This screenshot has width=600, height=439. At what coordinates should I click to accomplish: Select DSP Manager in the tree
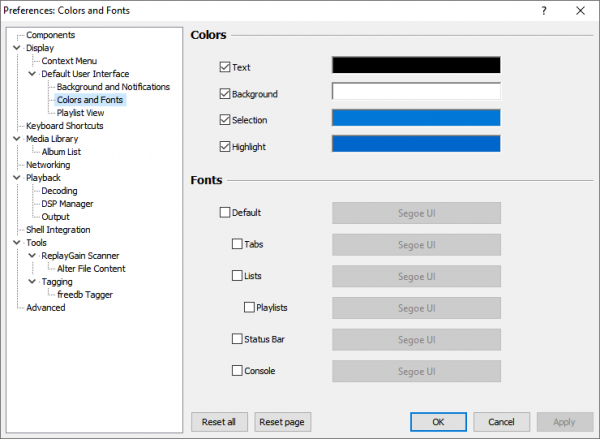[x=67, y=204]
